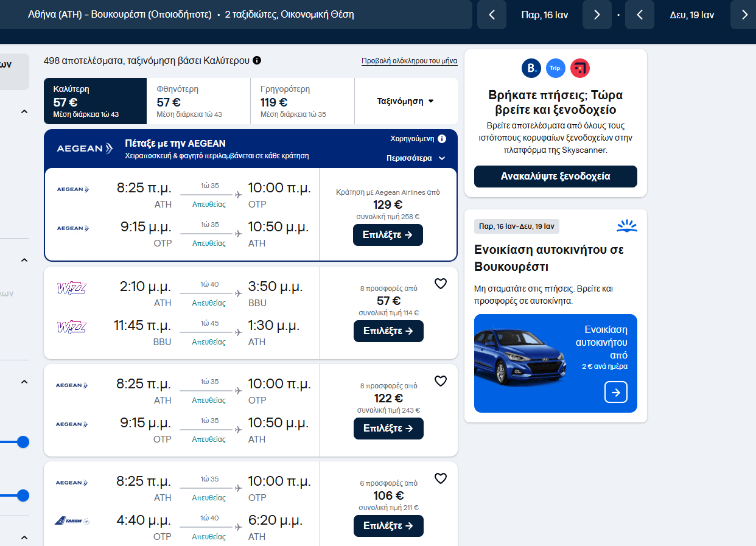The height and width of the screenshot is (546, 756).
Task: Click car rental arrow button
Action: point(615,393)
